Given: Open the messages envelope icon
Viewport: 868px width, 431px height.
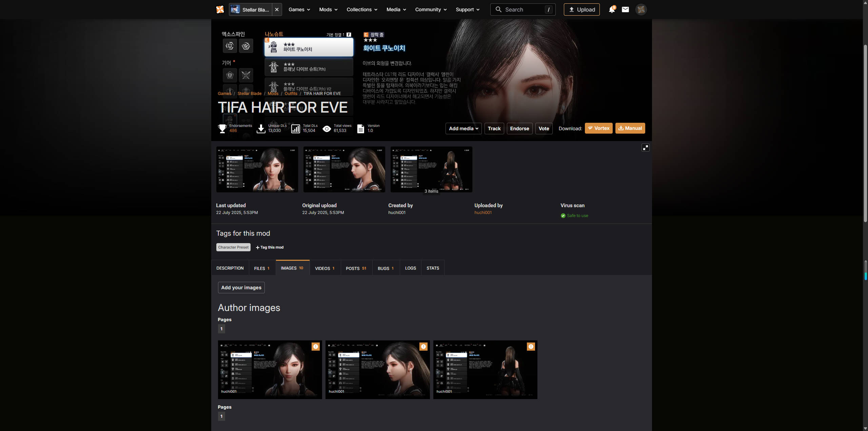Looking at the screenshot, I should pos(625,9).
